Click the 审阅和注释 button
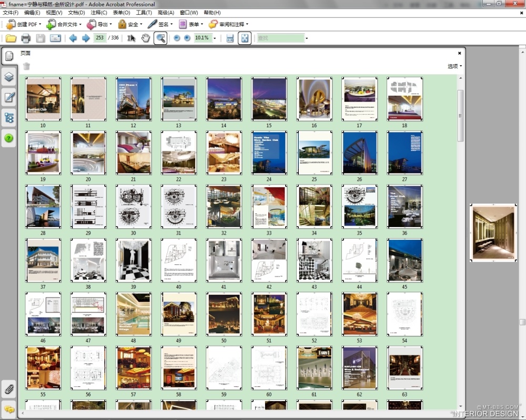 pyautogui.click(x=228, y=24)
